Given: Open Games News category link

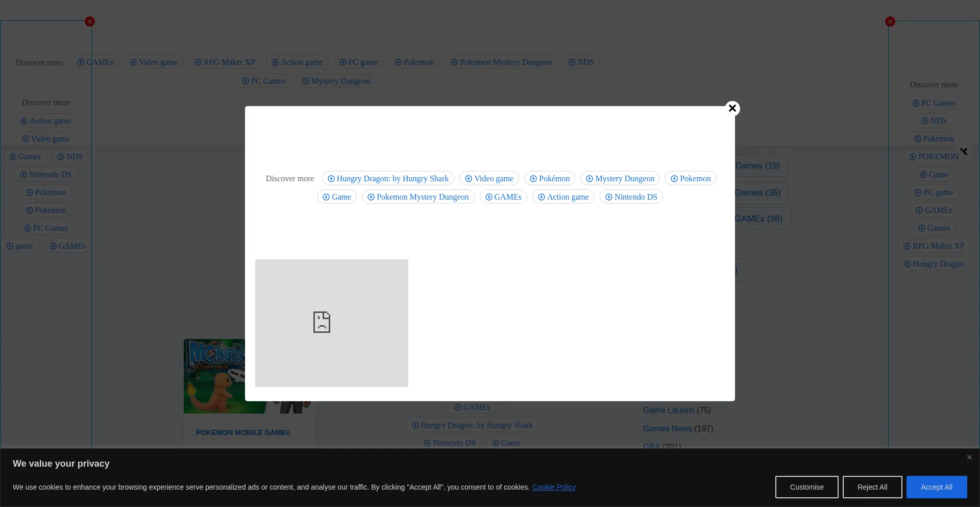Looking at the screenshot, I should 667,429.
